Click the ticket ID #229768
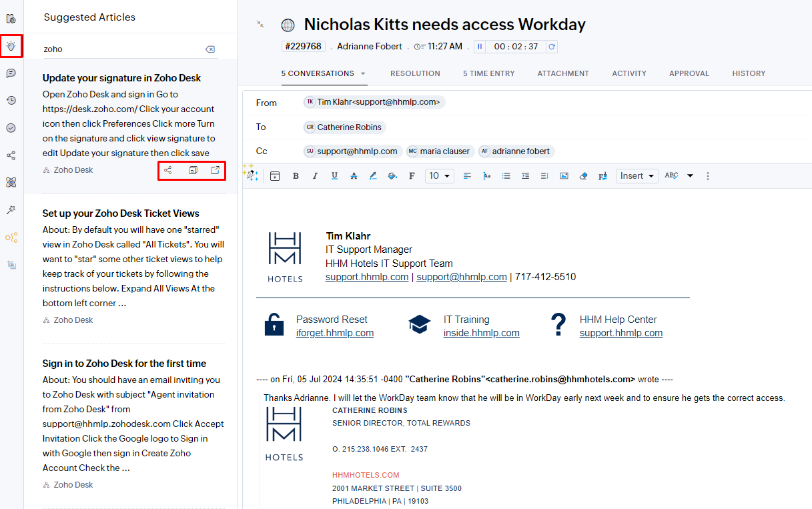The height and width of the screenshot is (509, 812). tap(304, 46)
